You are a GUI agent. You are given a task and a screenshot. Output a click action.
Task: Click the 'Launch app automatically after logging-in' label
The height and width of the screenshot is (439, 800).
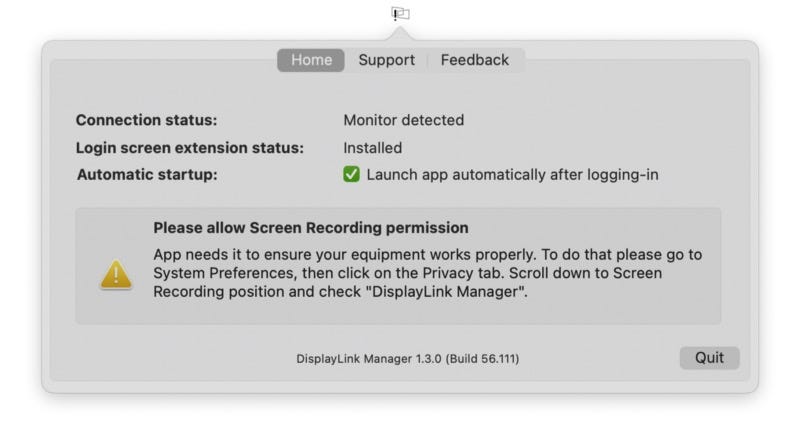pyautogui.click(x=512, y=175)
